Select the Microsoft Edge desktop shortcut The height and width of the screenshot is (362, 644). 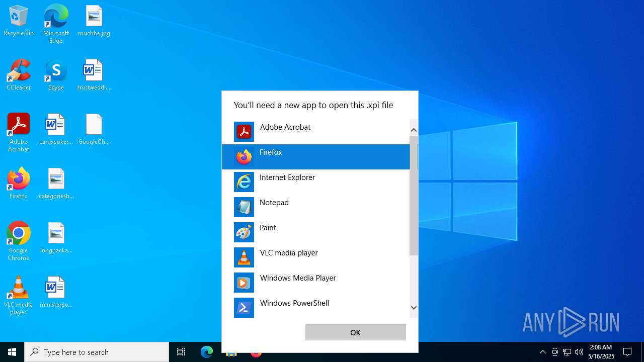click(x=56, y=24)
